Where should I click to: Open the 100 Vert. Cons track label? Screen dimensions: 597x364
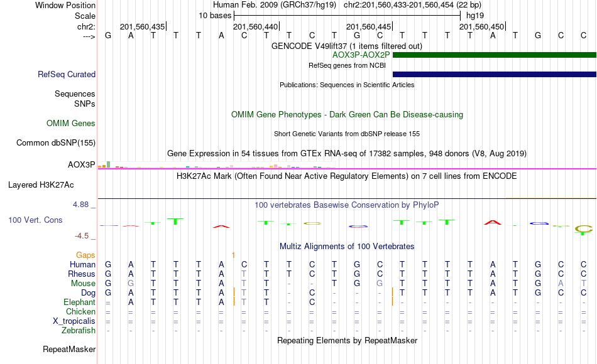(35, 220)
